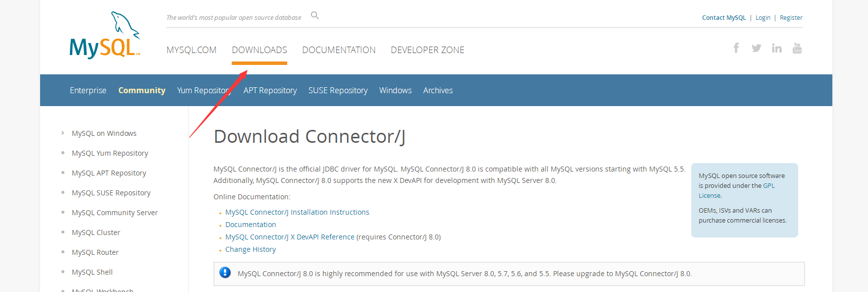
Task: Open the X DevAPI Reference link
Action: pos(290,237)
